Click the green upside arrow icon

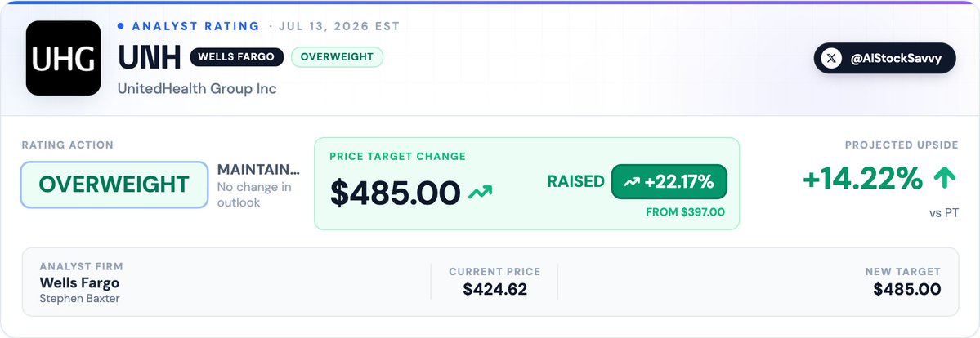tap(945, 180)
